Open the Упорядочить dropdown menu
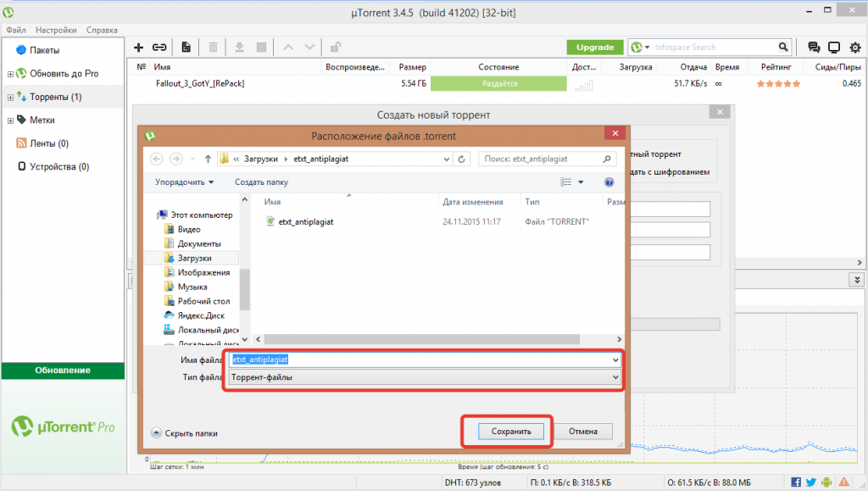Image resolution: width=868 pixels, height=491 pixels. 184,182
